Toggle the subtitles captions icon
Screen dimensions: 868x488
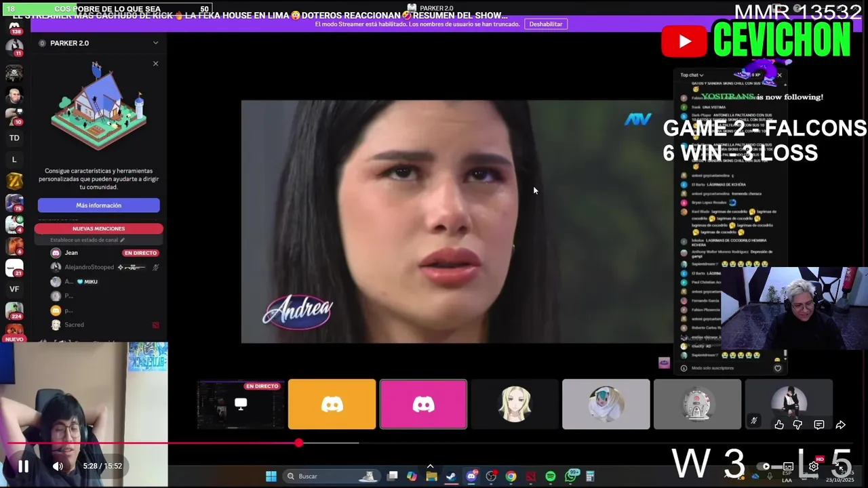coord(789,466)
